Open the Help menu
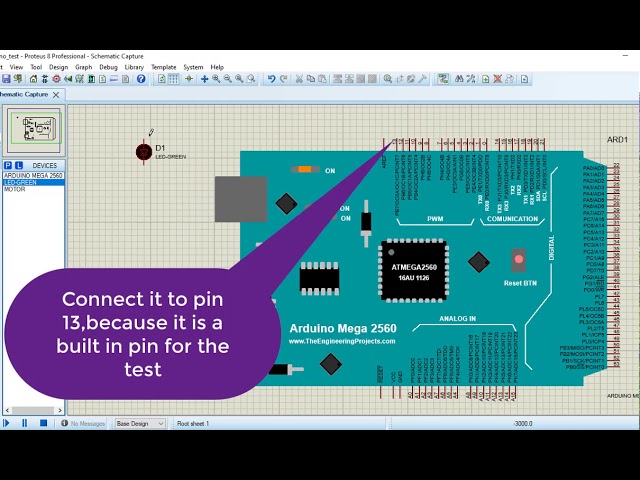Image resolution: width=640 pixels, height=480 pixels. 217,67
